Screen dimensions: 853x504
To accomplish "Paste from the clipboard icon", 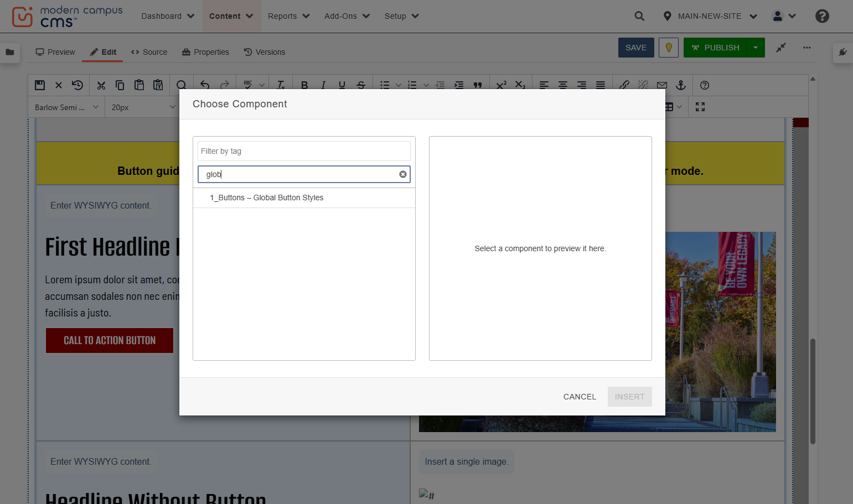I will [139, 85].
